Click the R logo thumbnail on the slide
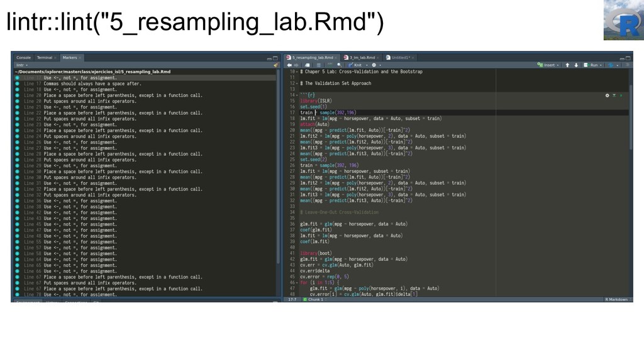This screenshot has width=644, height=362. (x=624, y=19)
